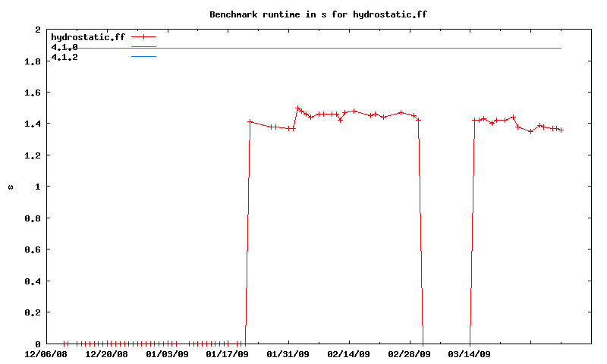The height and width of the screenshot is (364, 607).
Task: Select the 4.1.2 legend label
Action: pos(64,57)
